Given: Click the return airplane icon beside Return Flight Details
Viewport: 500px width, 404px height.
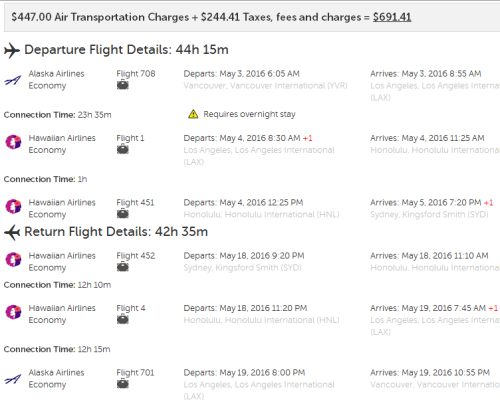Looking at the screenshot, I should tap(12, 232).
